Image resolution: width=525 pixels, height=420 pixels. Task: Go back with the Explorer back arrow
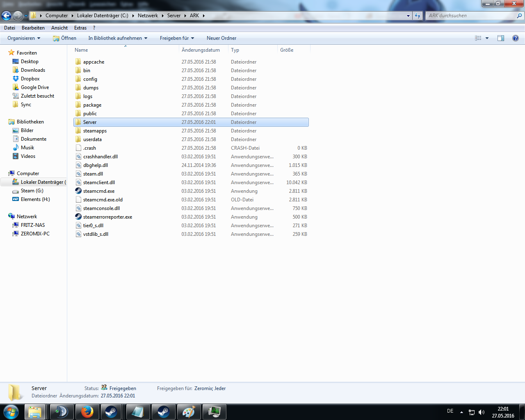7,16
